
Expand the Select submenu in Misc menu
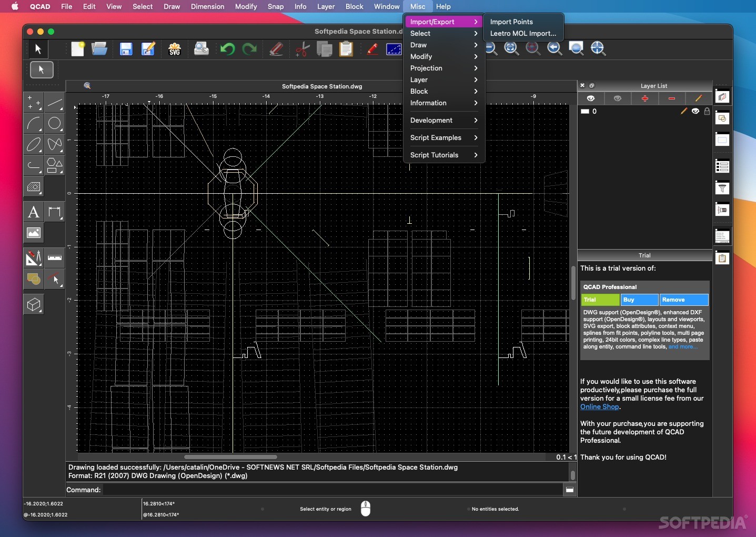443,33
